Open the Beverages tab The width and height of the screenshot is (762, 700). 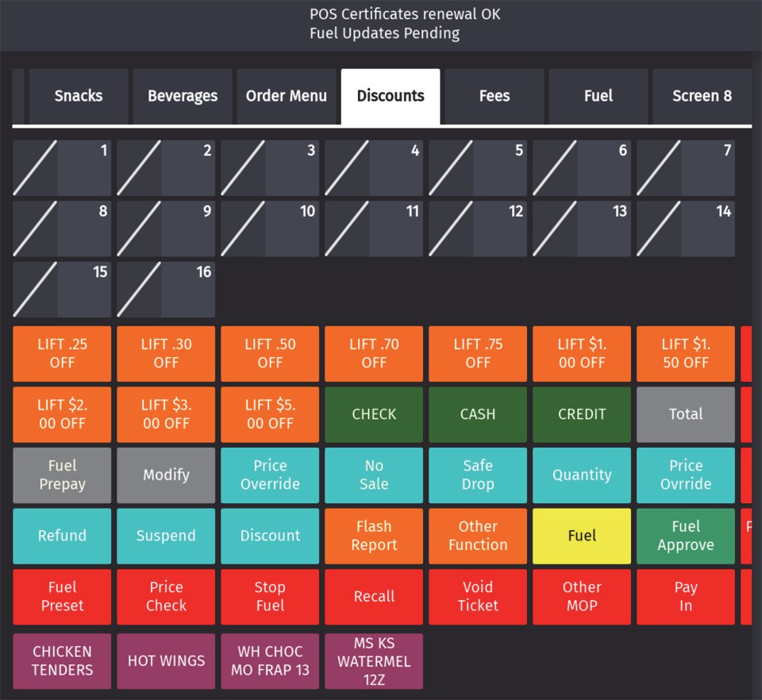pyautogui.click(x=183, y=96)
